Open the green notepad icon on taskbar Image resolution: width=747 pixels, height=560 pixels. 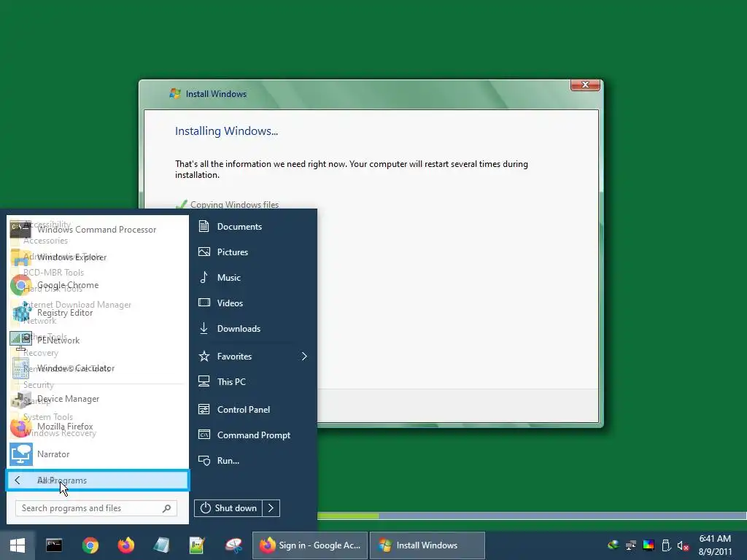tap(197, 545)
